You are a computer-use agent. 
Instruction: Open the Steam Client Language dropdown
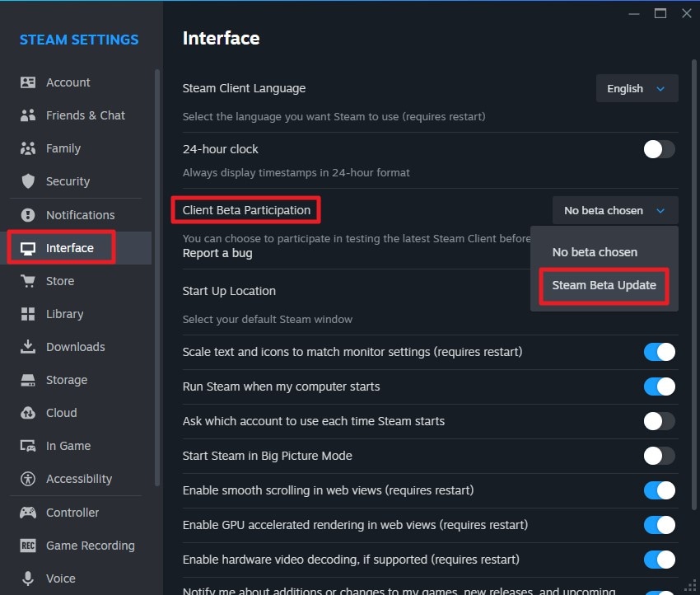tap(637, 88)
